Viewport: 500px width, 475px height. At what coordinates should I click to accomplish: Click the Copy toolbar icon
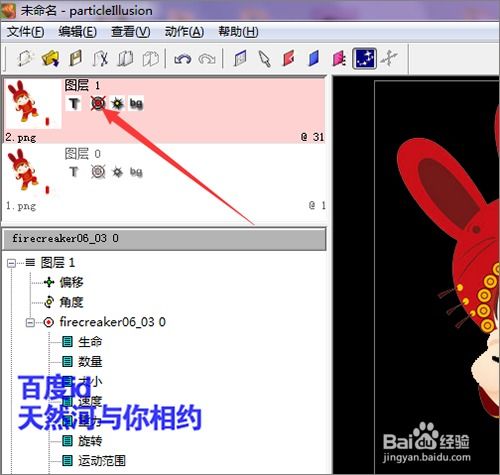point(125,59)
